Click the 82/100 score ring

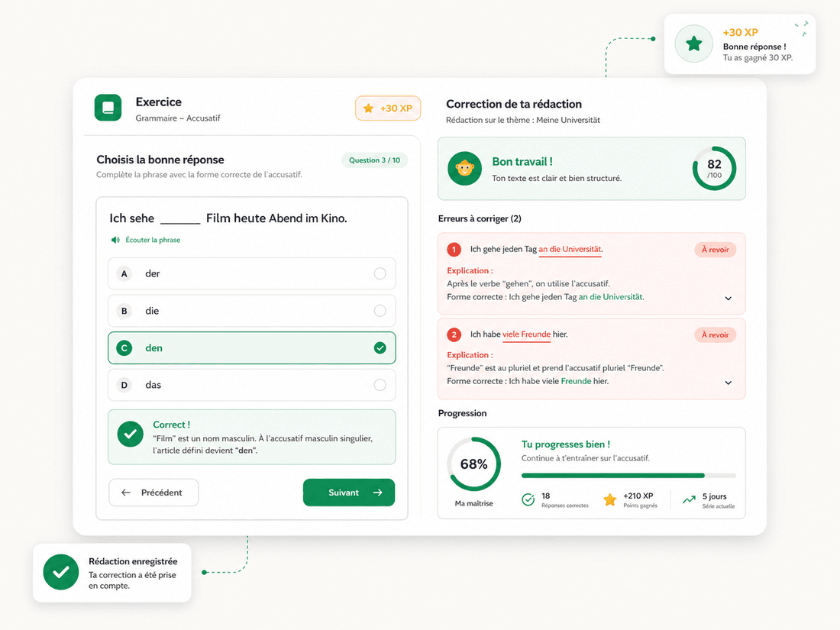714,168
